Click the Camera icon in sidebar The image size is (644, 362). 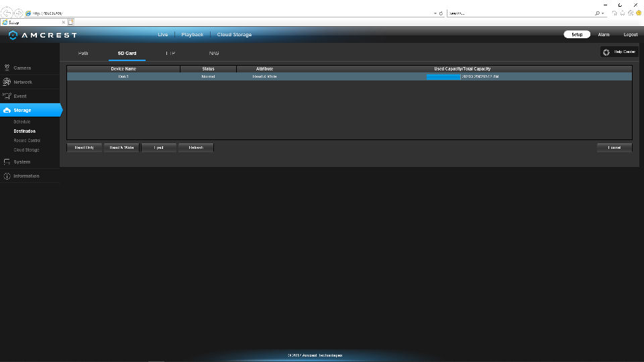(x=7, y=68)
